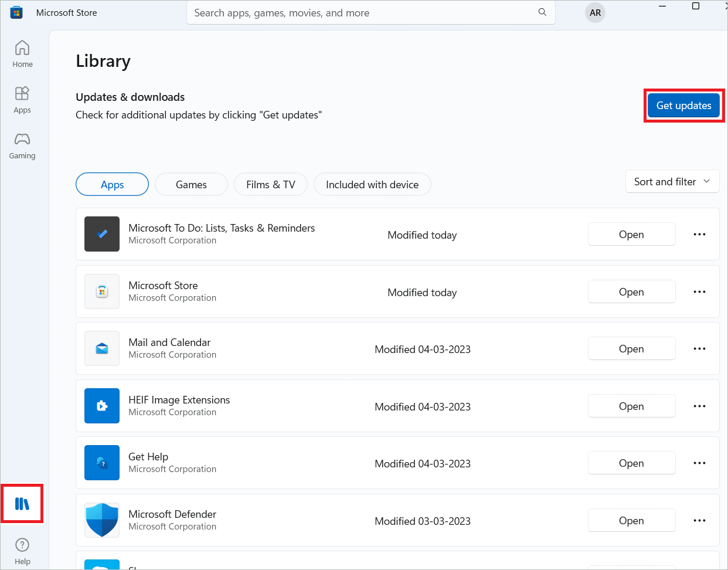Click the Microsoft Defender shield icon
The image size is (728, 570).
[x=102, y=520]
